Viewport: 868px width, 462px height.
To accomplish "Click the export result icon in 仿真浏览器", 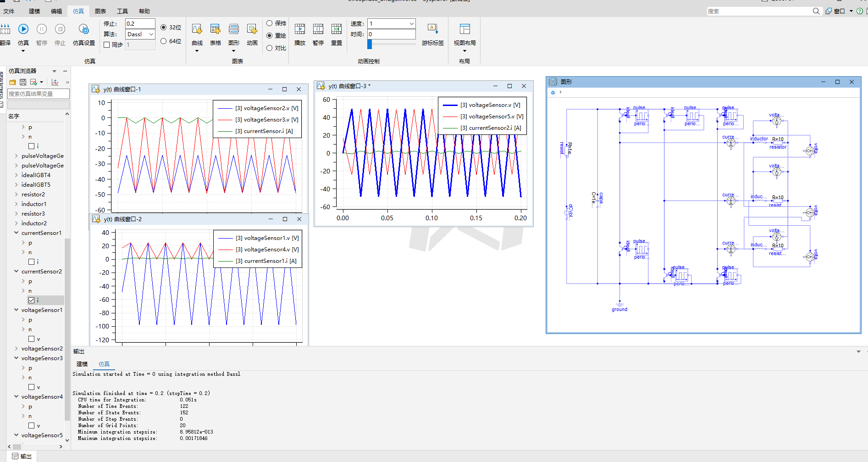I will pos(33,82).
